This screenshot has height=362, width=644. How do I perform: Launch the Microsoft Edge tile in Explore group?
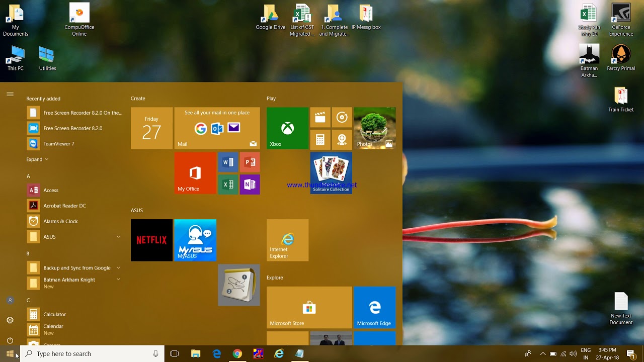pyautogui.click(x=375, y=307)
